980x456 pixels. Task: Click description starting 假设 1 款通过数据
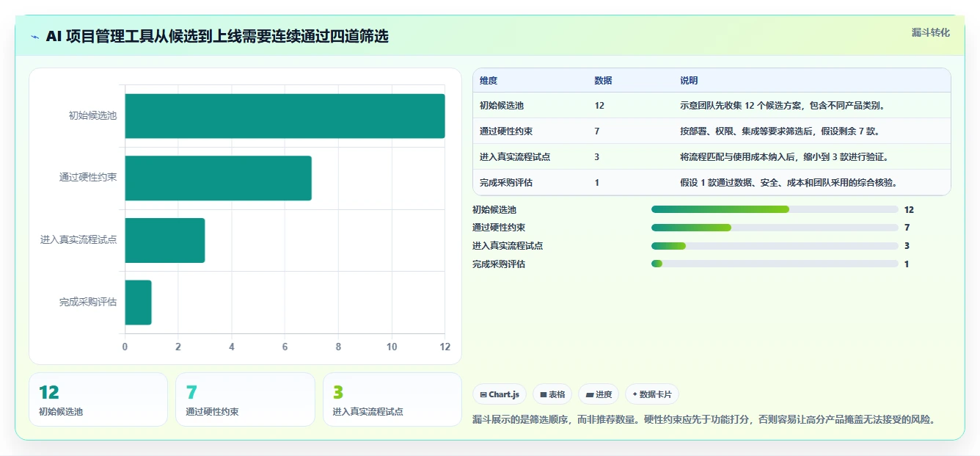point(789,183)
